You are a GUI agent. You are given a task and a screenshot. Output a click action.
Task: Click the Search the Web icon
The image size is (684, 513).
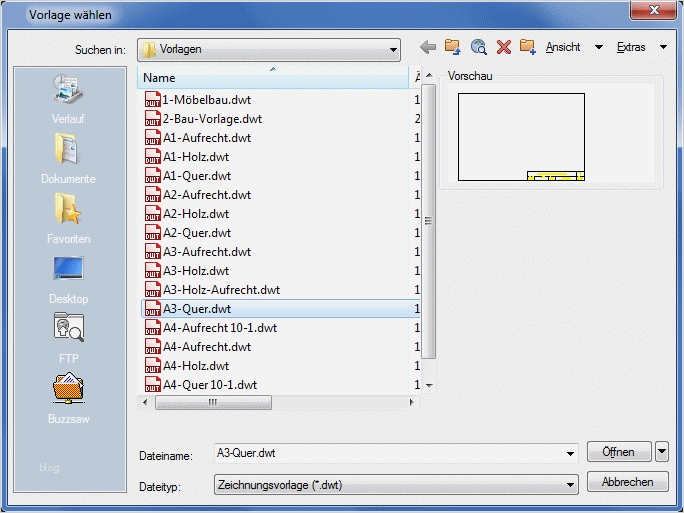[x=479, y=47]
